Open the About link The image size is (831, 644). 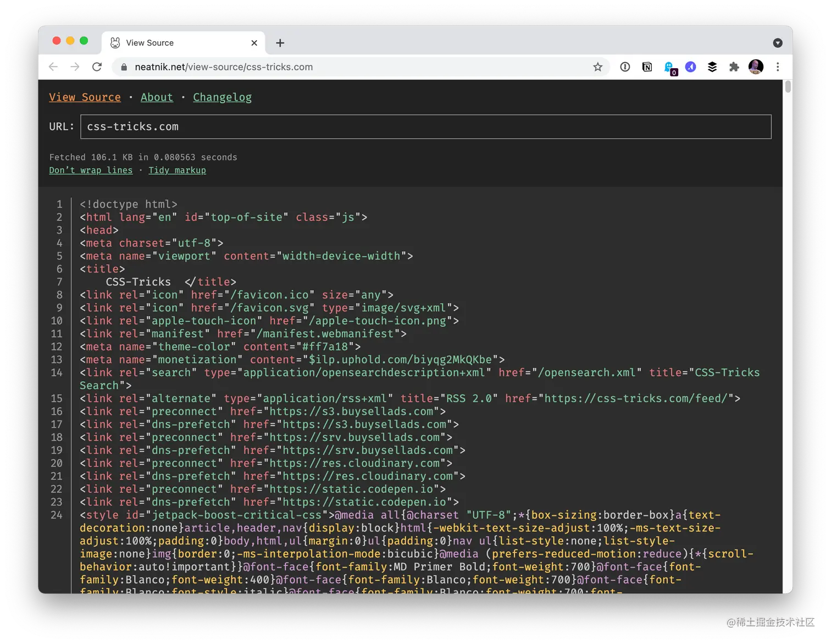point(157,97)
